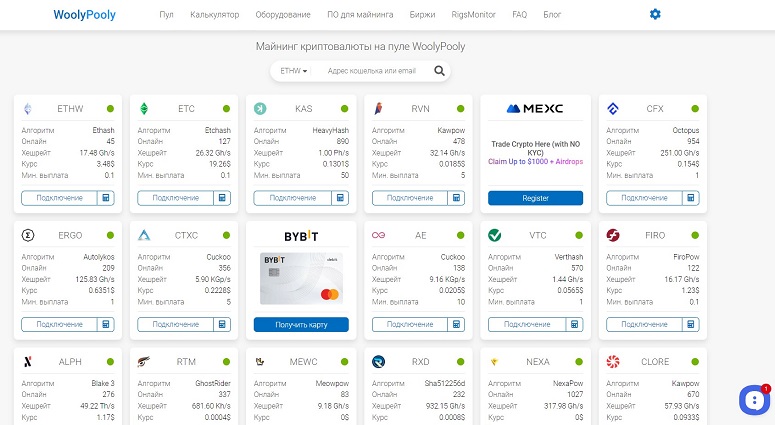Click the ALPH coin logo
Screen dimensions: 775x425
tap(28, 362)
